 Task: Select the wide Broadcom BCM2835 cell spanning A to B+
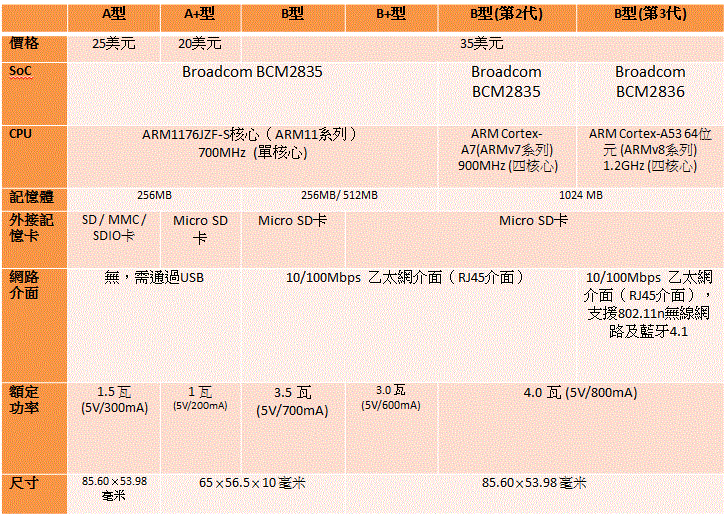click(x=252, y=94)
